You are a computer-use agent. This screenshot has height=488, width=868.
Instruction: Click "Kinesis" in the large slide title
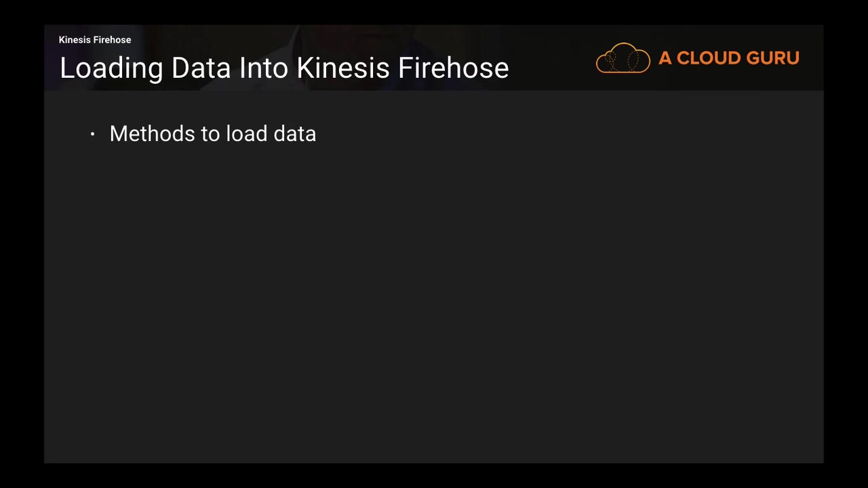pos(342,68)
